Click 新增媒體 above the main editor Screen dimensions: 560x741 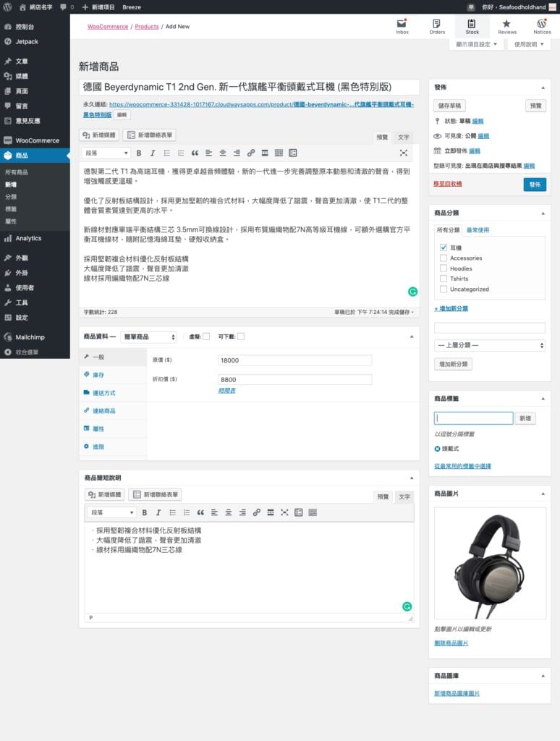coord(99,135)
